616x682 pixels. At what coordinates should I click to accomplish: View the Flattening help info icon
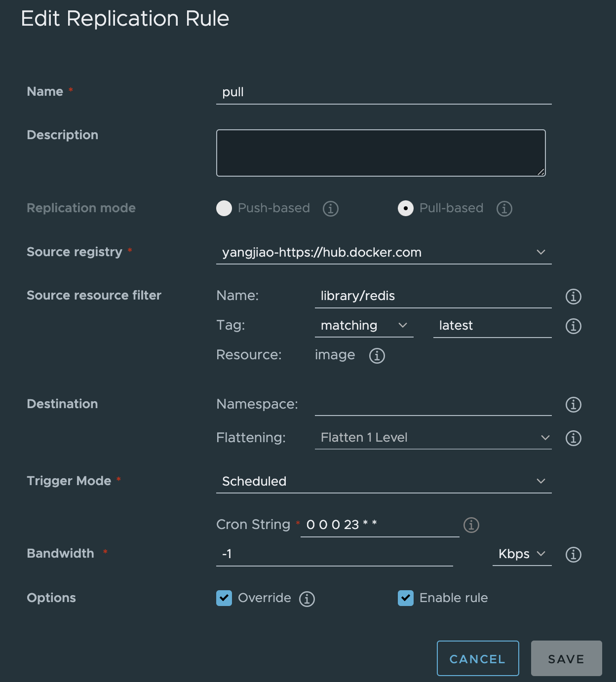[573, 438]
